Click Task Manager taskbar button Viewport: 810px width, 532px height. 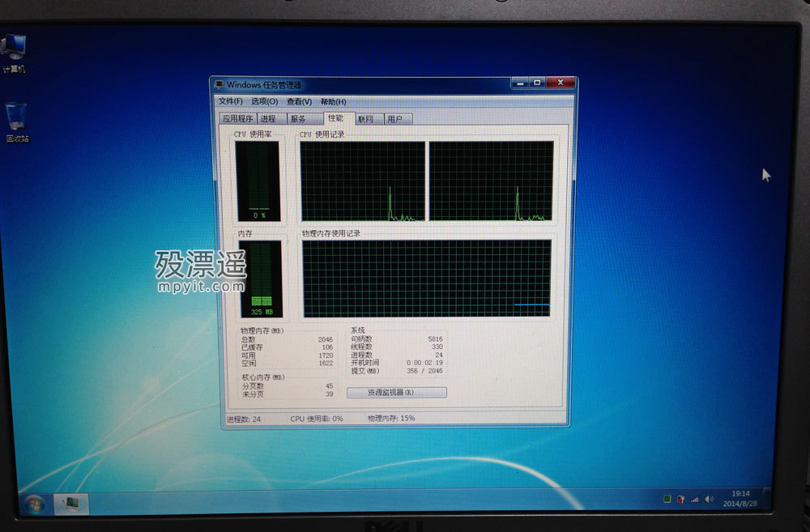[72, 503]
